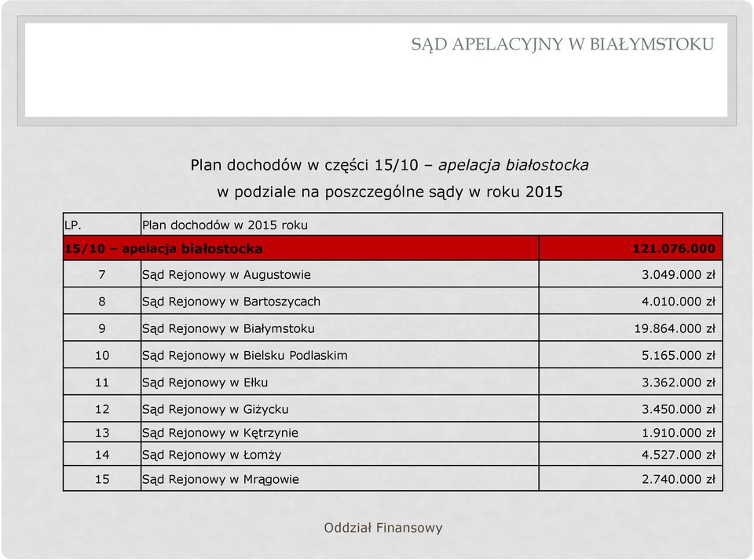Click row number '15' cell
This screenshot has width=754, height=560.
(x=102, y=479)
